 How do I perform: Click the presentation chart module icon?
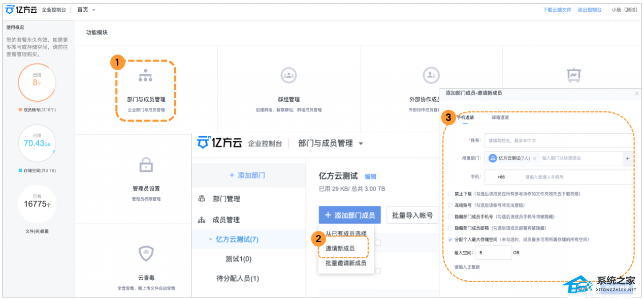coord(573,75)
